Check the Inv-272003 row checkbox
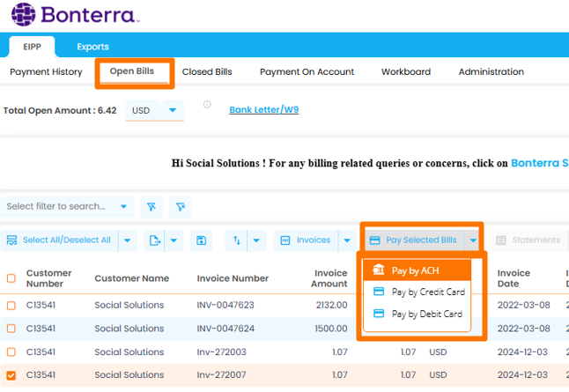The width and height of the screenshot is (569, 392). (11, 352)
